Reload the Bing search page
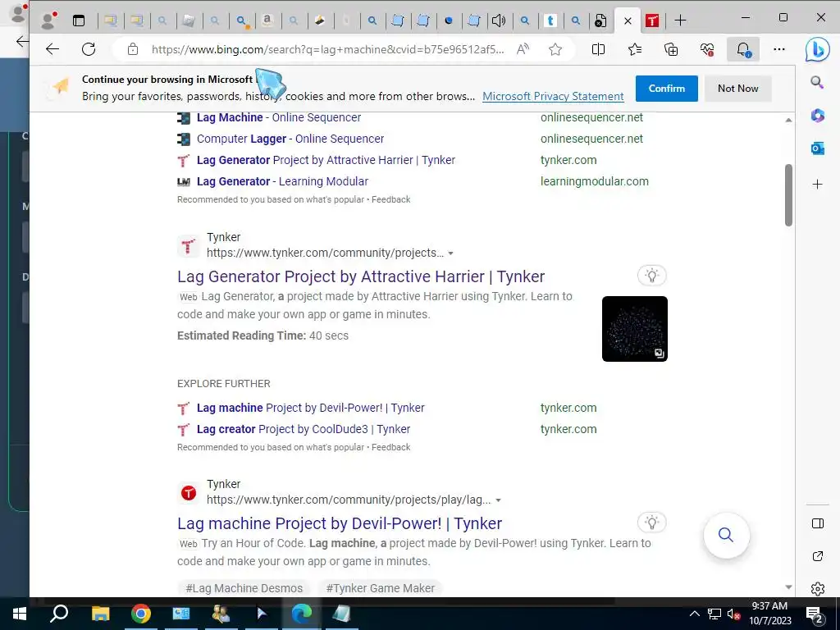This screenshot has height=630, width=840. click(x=89, y=49)
